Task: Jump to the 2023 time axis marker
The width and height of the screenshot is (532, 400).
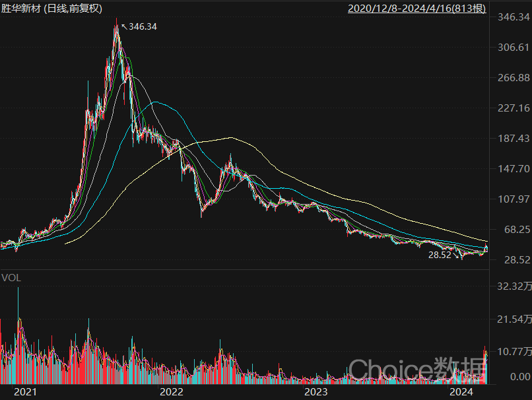Action: [316, 392]
